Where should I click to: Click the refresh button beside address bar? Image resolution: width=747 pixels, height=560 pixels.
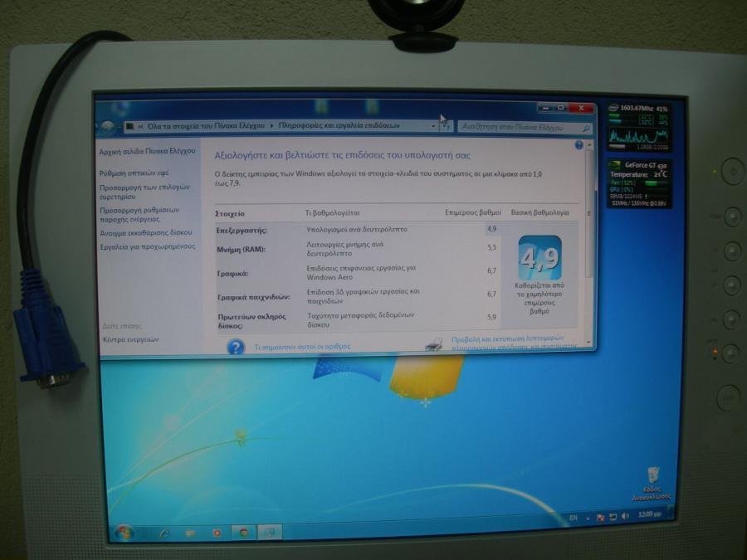446,126
